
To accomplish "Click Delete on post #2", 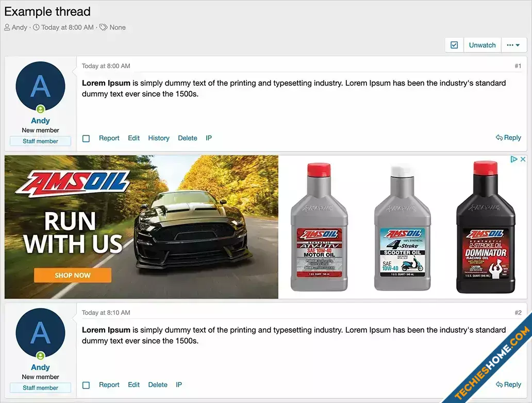I will click(x=158, y=384).
